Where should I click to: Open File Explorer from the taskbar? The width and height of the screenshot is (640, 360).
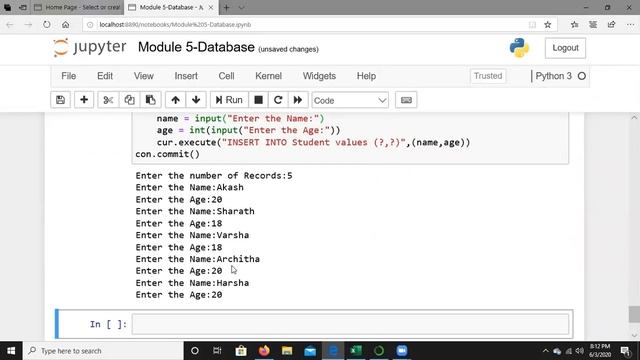[287, 351]
